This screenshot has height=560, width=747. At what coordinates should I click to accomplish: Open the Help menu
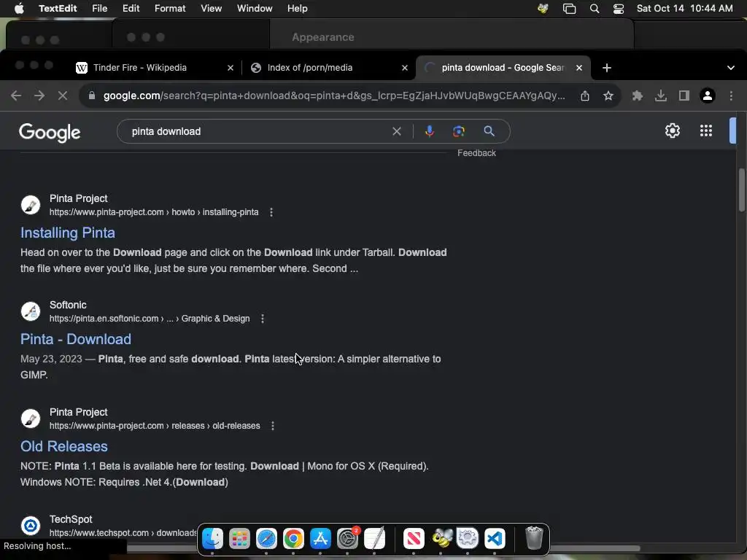[298, 9]
